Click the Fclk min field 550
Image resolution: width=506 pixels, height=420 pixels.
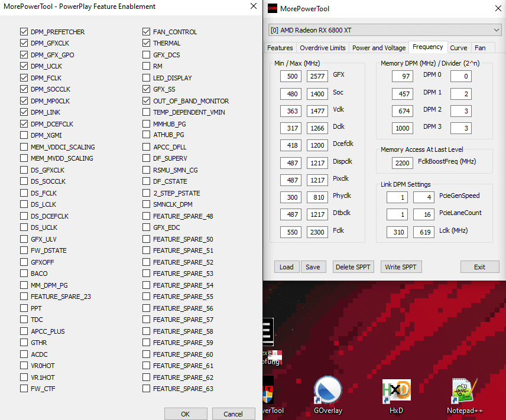(291, 232)
